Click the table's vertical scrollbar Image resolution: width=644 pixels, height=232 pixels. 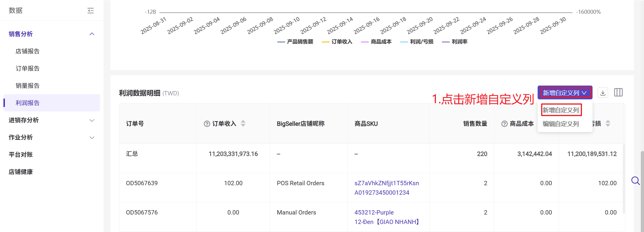(x=623, y=178)
